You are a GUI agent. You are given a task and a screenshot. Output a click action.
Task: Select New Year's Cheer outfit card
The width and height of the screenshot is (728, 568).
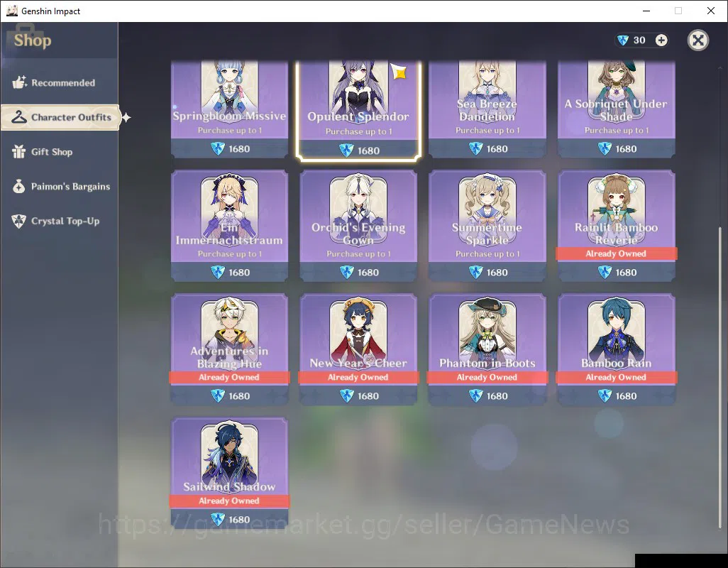pyautogui.click(x=358, y=349)
